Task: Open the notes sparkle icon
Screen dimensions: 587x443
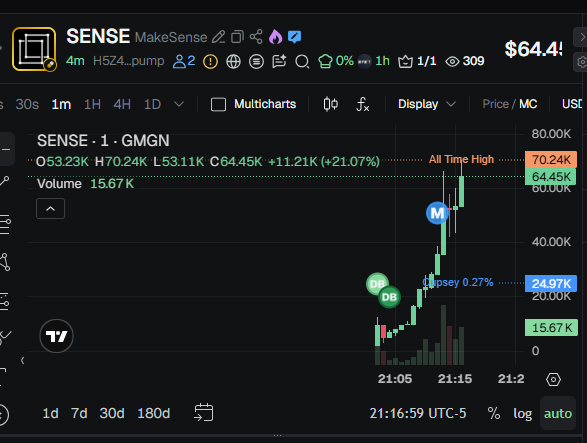Action: 279,61
